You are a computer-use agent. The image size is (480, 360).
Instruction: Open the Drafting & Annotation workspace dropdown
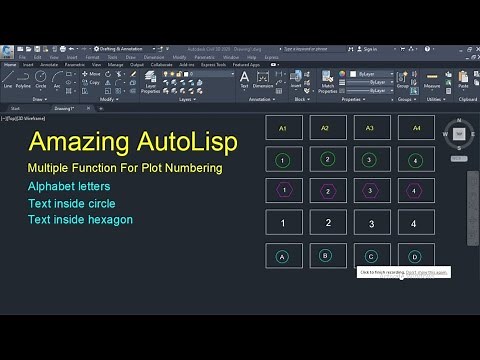(124, 49)
